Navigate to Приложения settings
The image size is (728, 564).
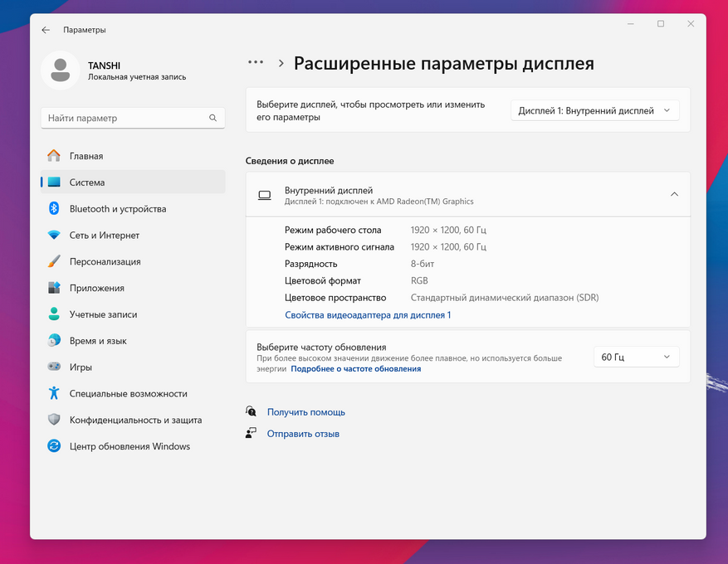click(x=133, y=288)
